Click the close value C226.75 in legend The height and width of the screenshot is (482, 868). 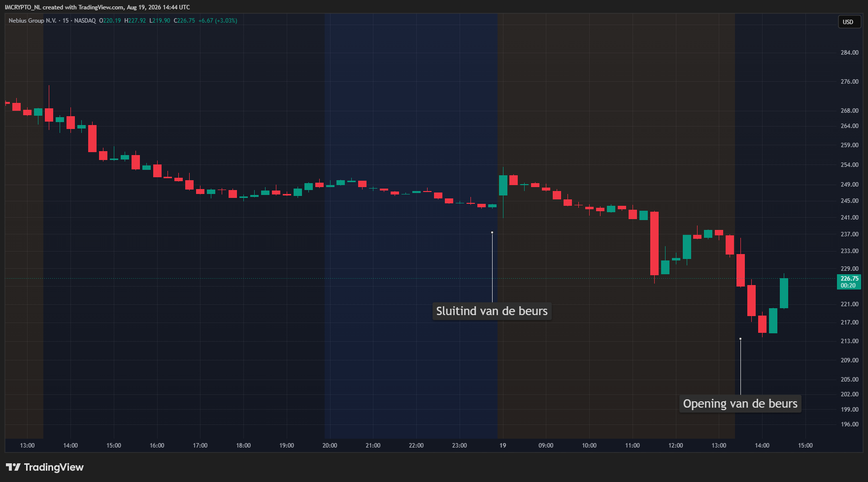pyautogui.click(x=184, y=21)
